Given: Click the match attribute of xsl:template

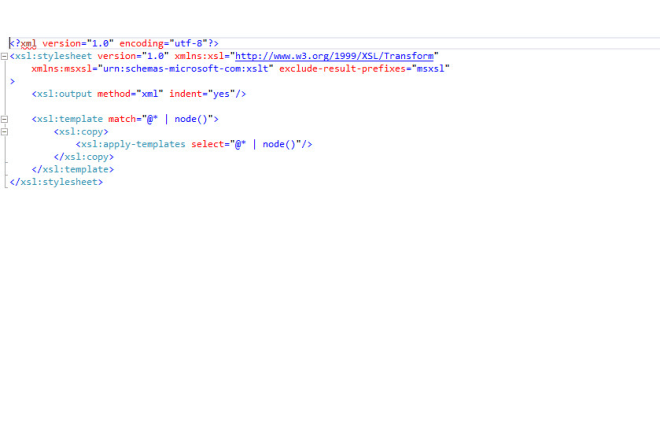Looking at the screenshot, I should point(122,119).
